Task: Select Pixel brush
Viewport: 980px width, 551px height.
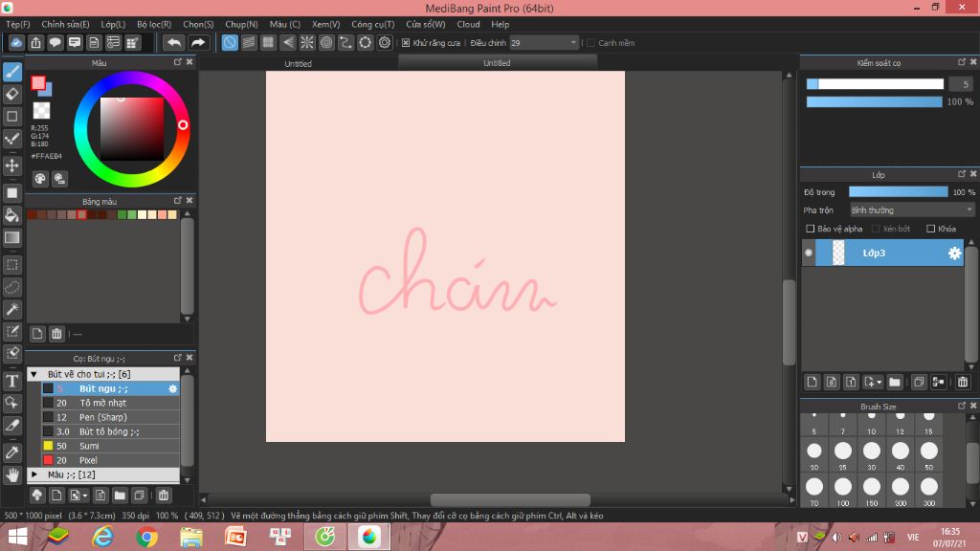Action: (111, 460)
